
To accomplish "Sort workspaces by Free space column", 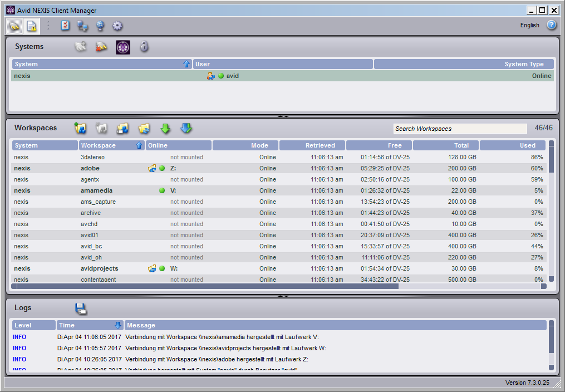I will 379,145.
